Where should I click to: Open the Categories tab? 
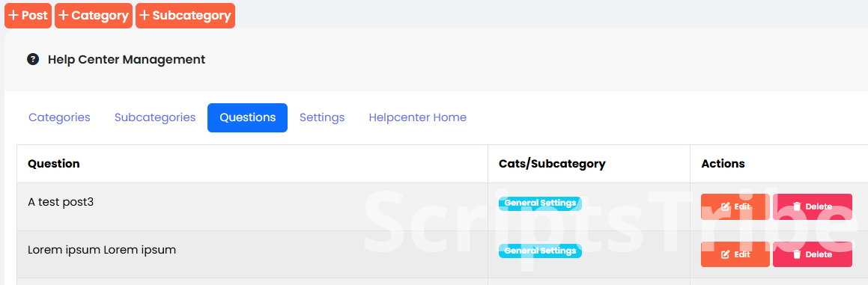pyautogui.click(x=59, y=117)
